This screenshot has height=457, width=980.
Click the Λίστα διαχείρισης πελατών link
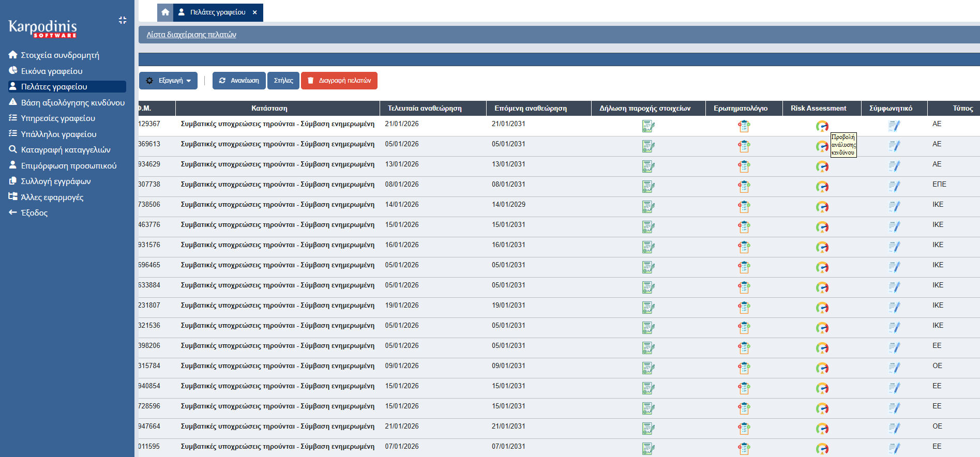[x=191, y=35]
